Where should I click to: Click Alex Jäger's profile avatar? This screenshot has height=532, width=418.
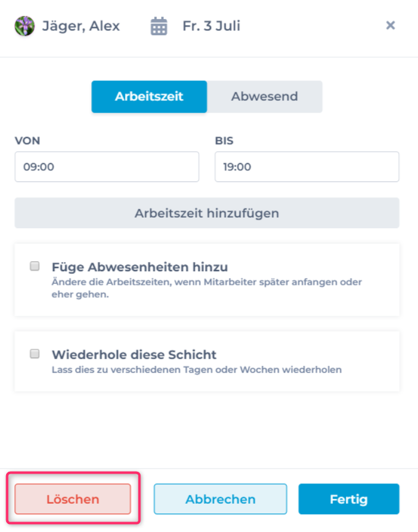[x=25, y=26]
